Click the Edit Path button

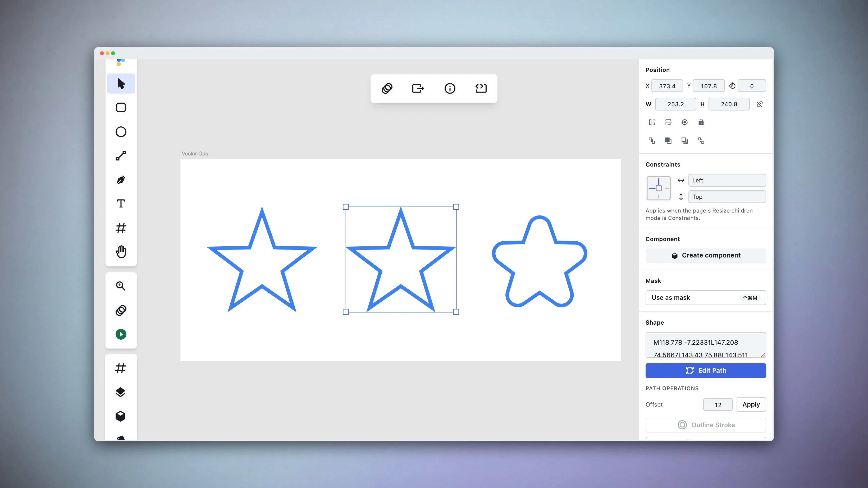click(706, 370)
